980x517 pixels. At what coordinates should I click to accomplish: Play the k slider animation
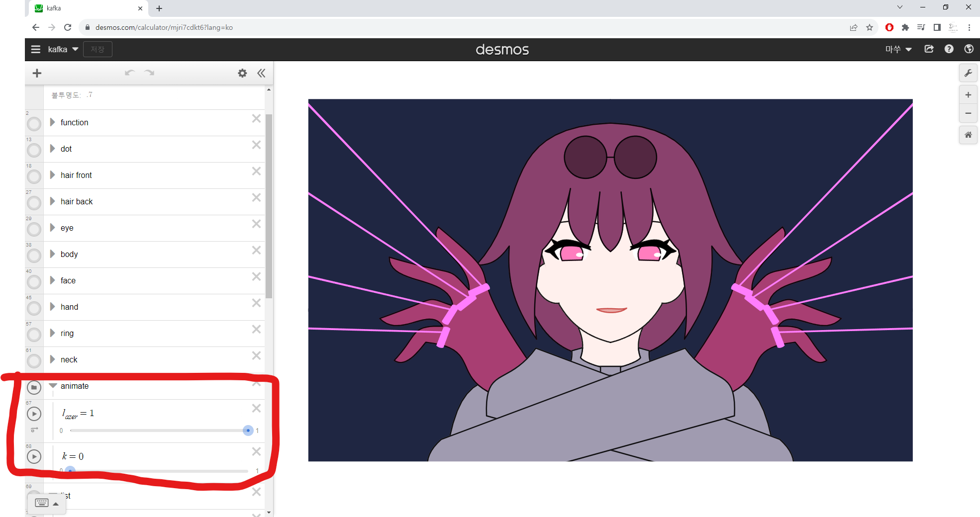(x=34, y=456)
